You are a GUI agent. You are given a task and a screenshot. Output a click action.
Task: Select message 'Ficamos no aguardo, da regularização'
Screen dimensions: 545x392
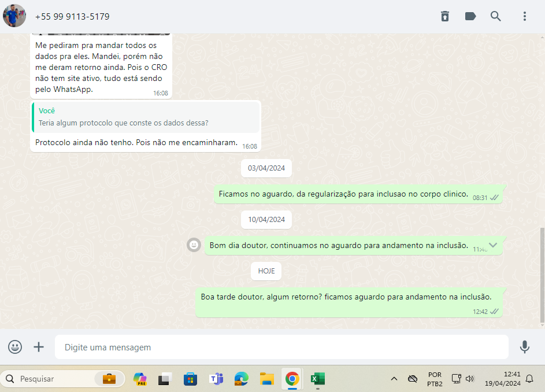(x=358, y=194)
